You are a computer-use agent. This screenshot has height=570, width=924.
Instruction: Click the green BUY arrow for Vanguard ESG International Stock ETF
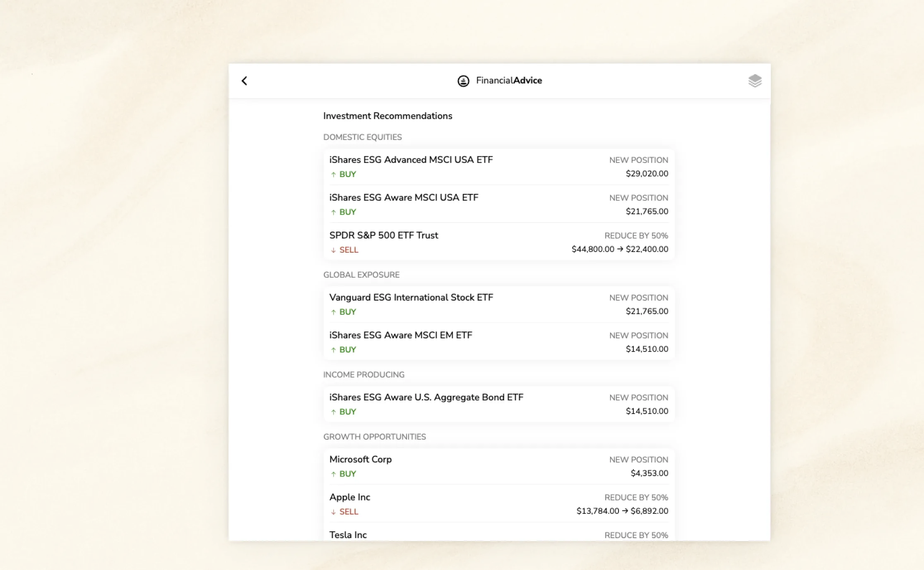(333, 312)
